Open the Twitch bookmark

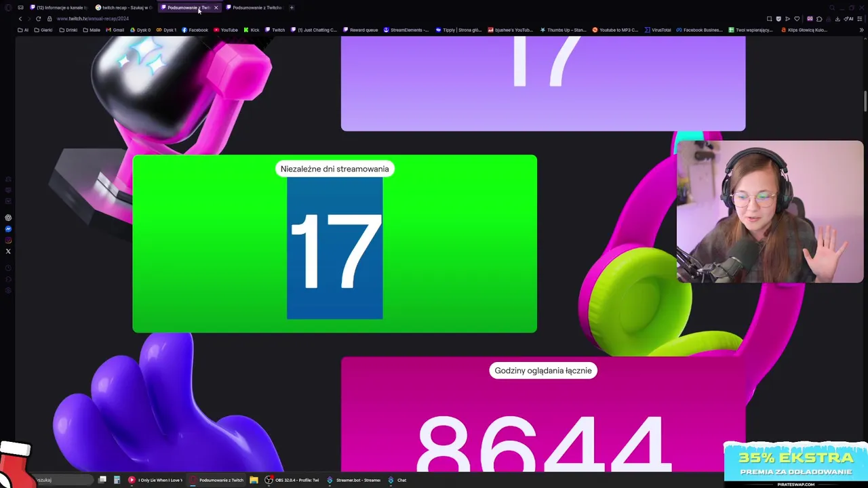pyautogui.click(x=275, y=30)
